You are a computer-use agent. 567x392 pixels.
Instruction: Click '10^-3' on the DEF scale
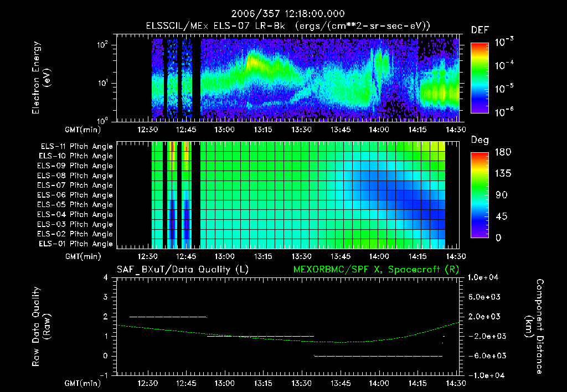(x=504, y=42)
